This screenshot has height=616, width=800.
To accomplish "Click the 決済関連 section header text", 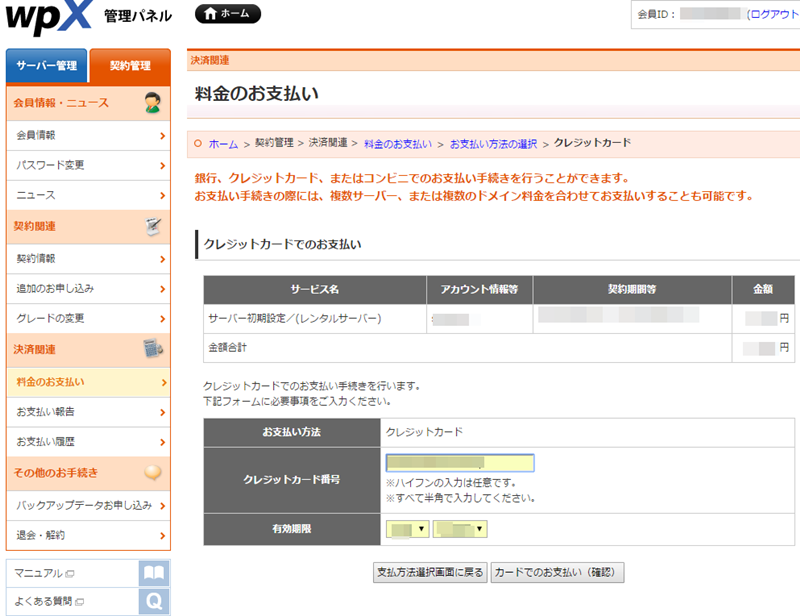I will [x=34, y=349].
